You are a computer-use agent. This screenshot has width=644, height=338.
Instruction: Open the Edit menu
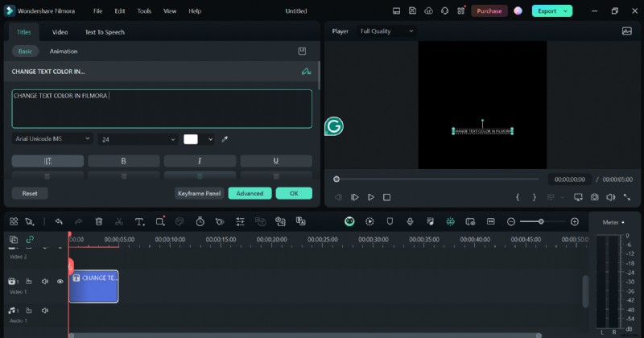pos(119,11)
